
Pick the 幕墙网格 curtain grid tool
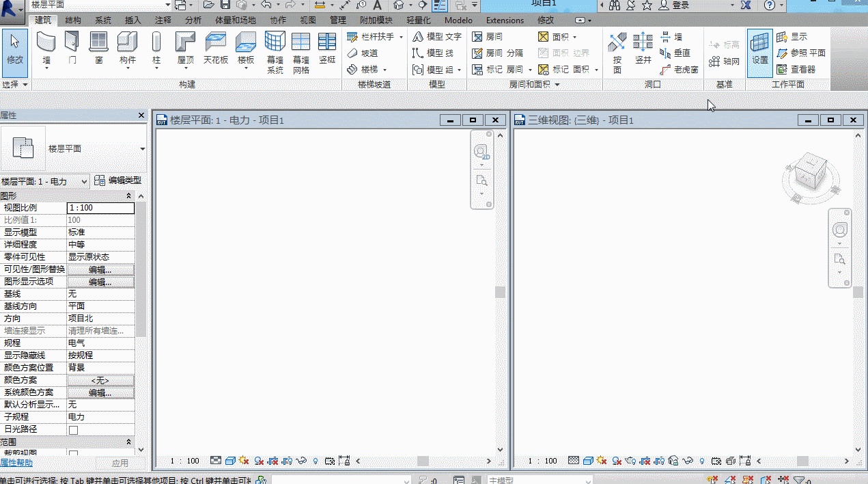(x=301, y=53)
